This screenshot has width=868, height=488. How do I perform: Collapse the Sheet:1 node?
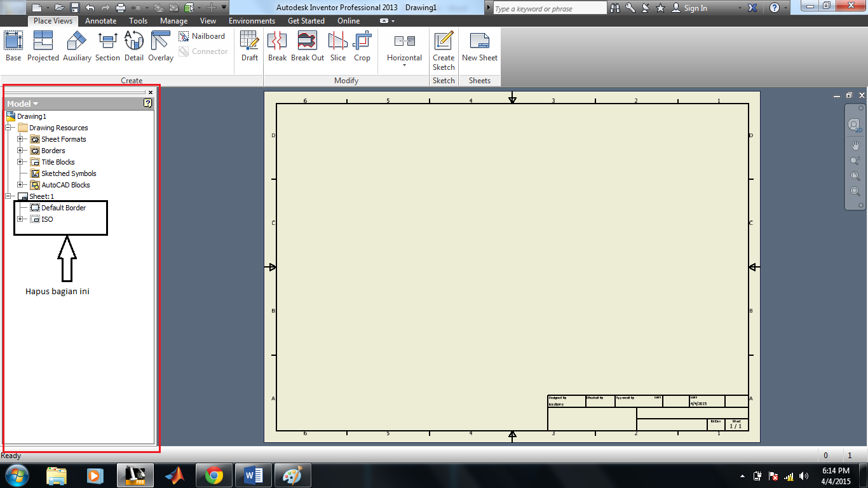tap(8, 196)
